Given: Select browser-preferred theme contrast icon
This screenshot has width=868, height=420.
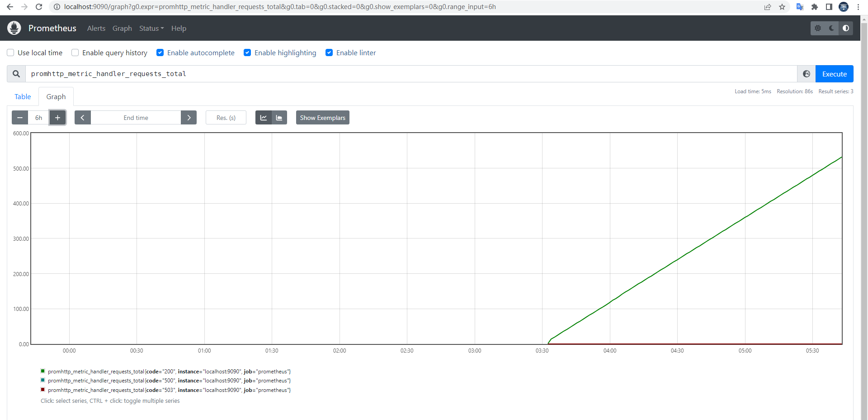Looking at the screenshot, I should (x=846, y=28).
